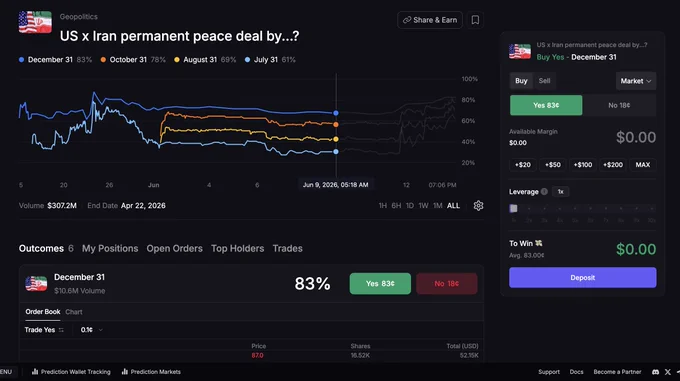The height and width of the screenshot is (381, 680).
Task: Select 1D chart time range
Action: (410, 205)
